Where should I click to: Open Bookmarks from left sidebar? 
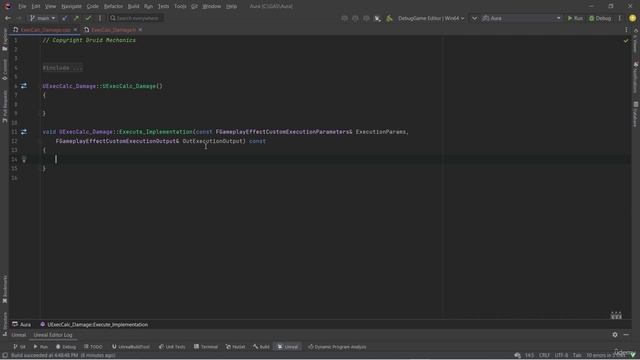pos(4,289)
